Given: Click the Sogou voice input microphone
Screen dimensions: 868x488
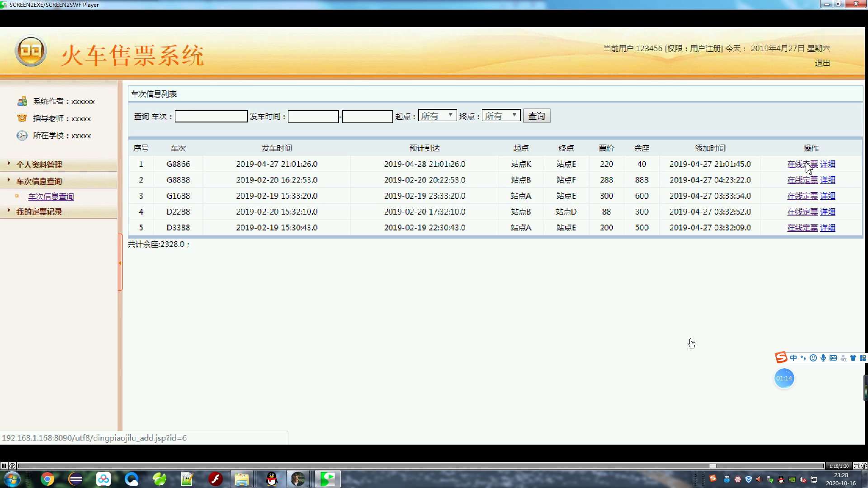Looking at the screenshot, I should pos(823,358).
